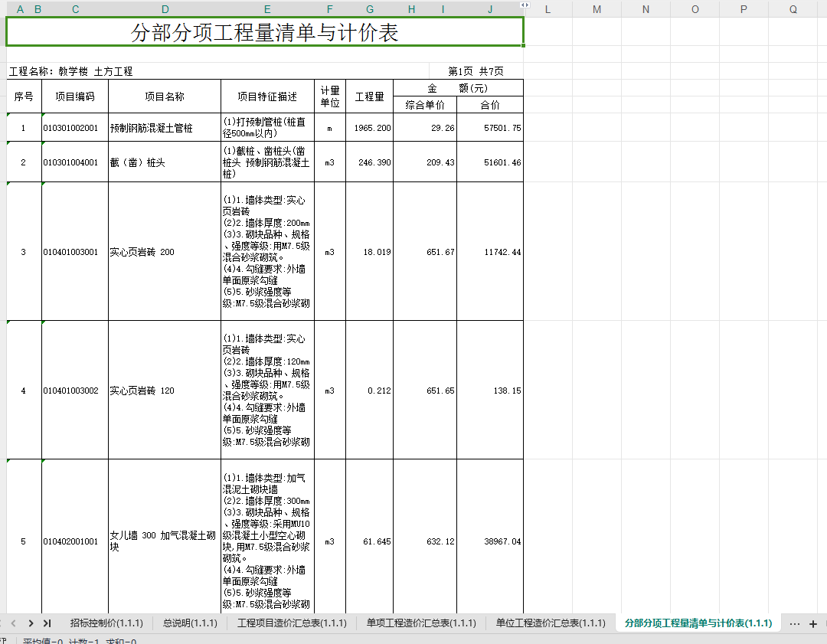Click the total price cell 57501.75

click(490, 128)
